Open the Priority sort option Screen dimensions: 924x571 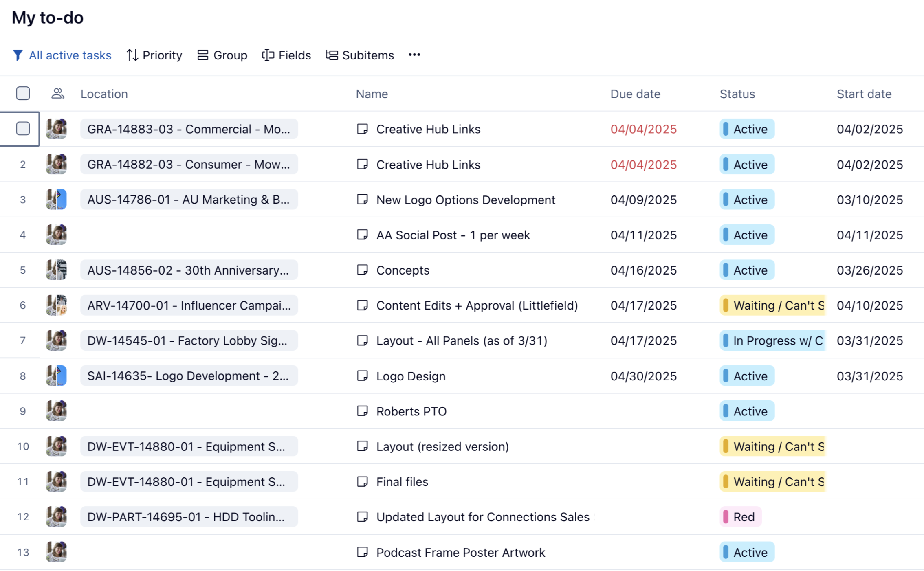[x=154, y=55]
